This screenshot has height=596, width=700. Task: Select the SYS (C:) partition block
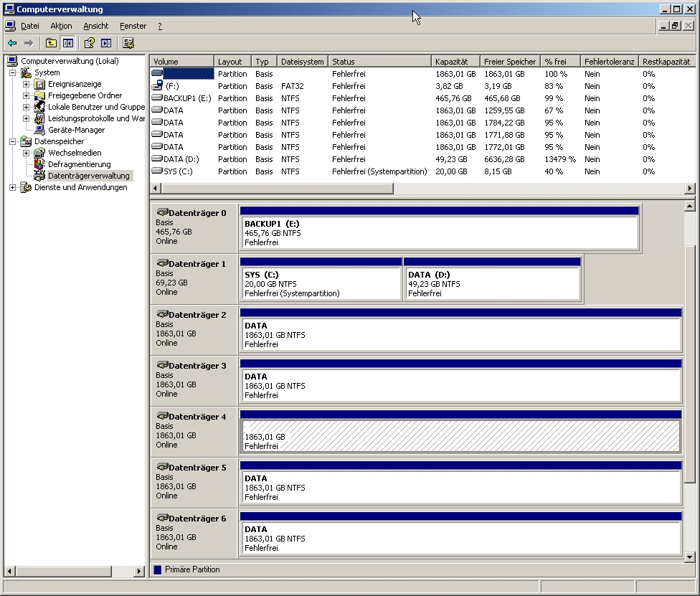321,279
